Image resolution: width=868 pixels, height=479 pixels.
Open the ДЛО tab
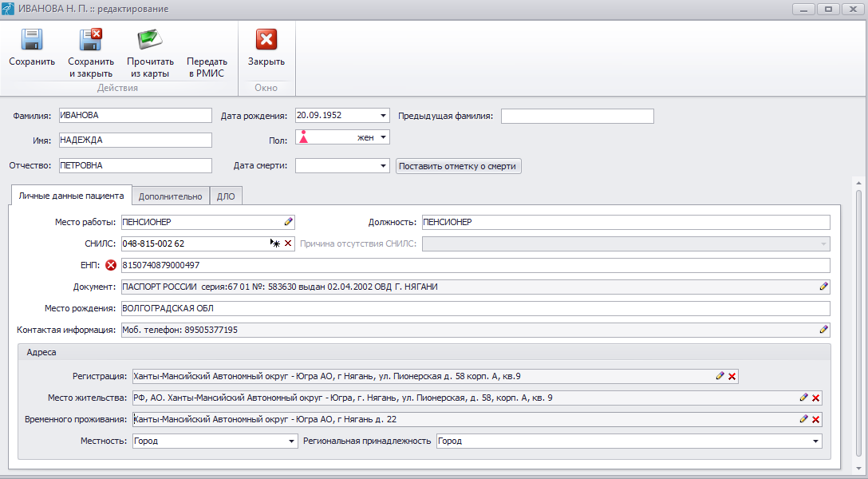point(226,196)
